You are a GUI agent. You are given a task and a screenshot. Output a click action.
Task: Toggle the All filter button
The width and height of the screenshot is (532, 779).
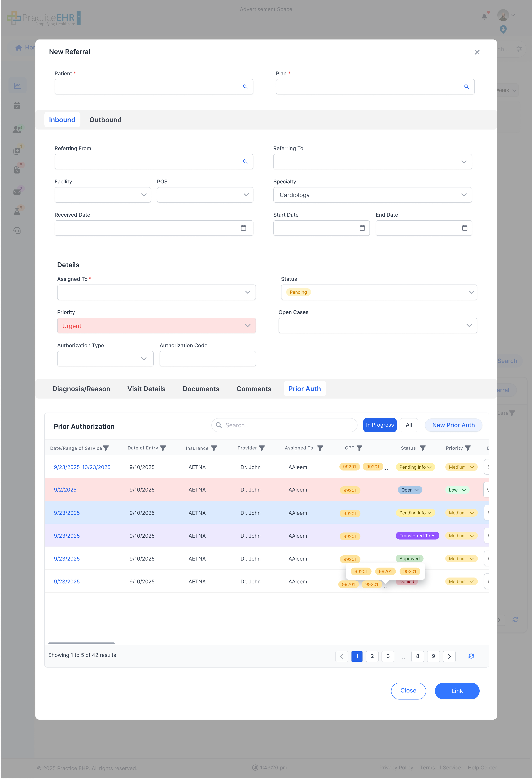pos(409,425)
